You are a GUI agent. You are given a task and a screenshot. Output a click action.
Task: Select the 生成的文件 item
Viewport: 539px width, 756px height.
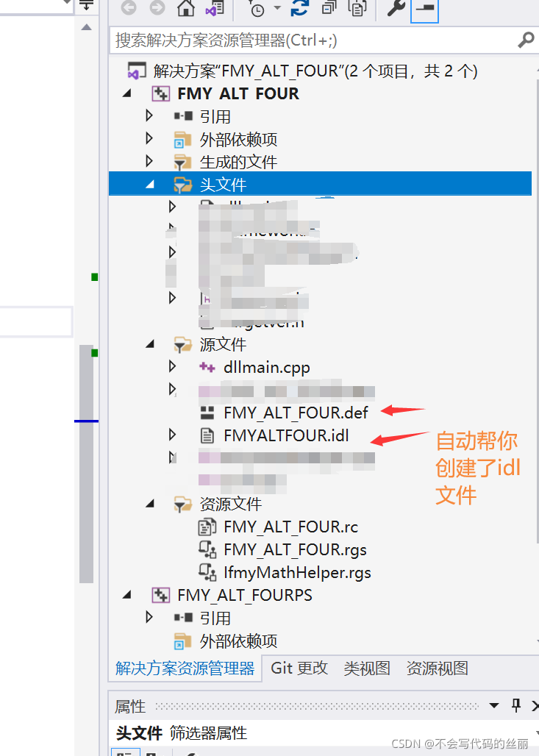point(239,162)
